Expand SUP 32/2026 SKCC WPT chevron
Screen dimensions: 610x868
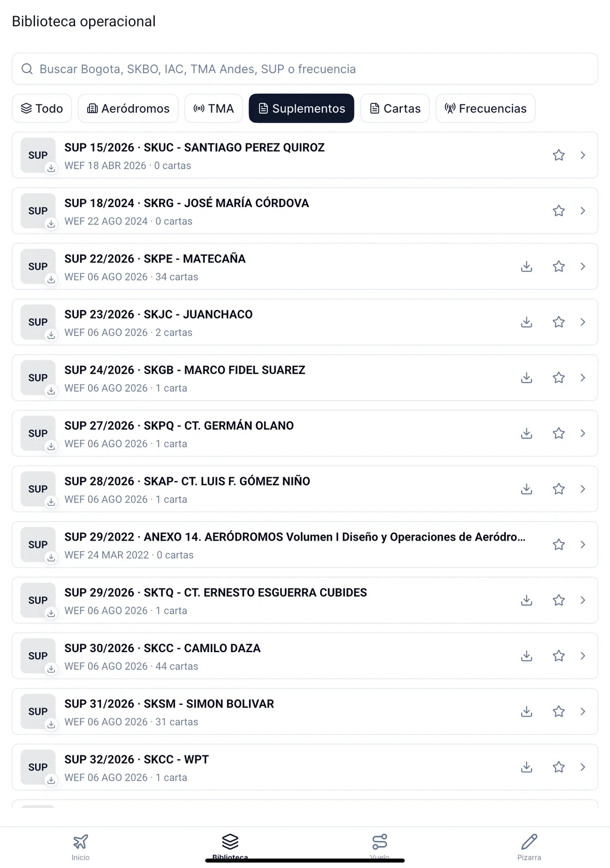(x=583, y=767)
